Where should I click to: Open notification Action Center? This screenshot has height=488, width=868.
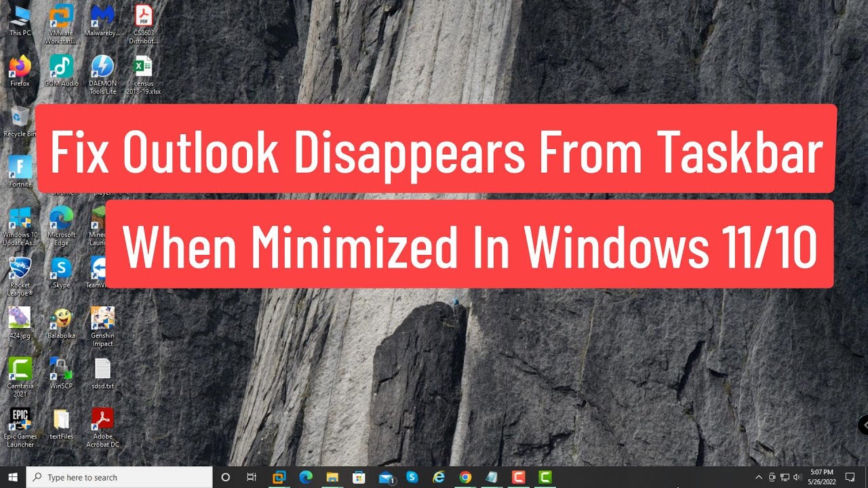coord(850,477)
